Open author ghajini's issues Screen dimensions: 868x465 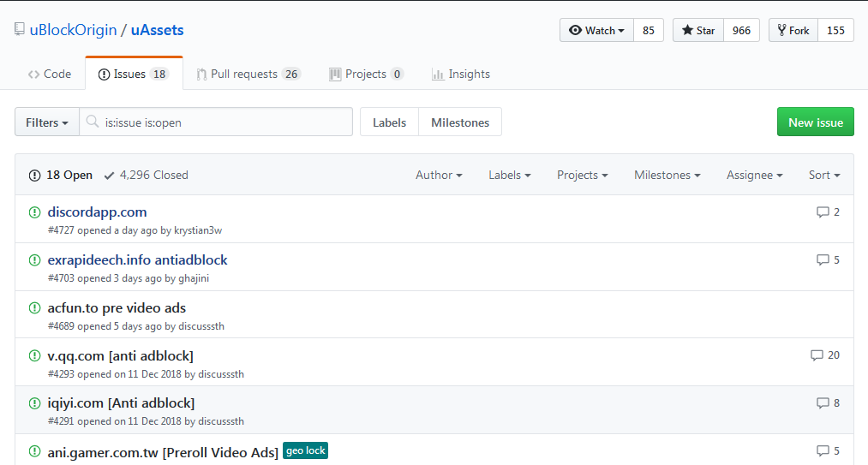[x=193, y=278]
